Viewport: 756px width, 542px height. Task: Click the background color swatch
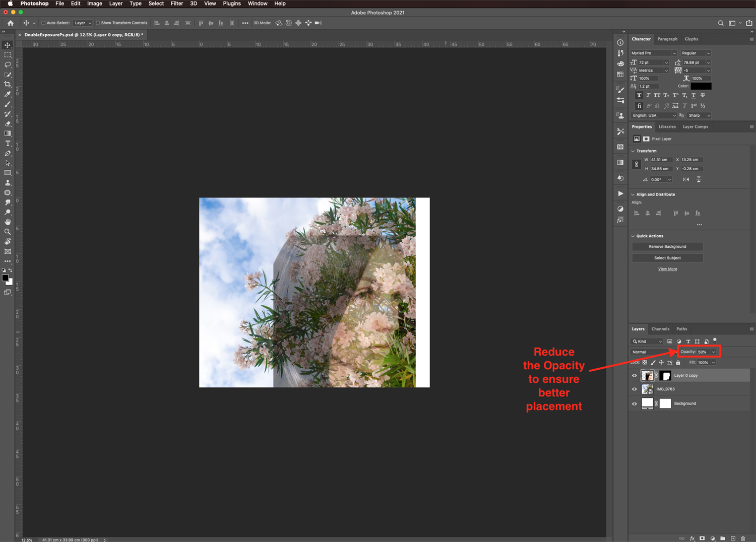10,282
